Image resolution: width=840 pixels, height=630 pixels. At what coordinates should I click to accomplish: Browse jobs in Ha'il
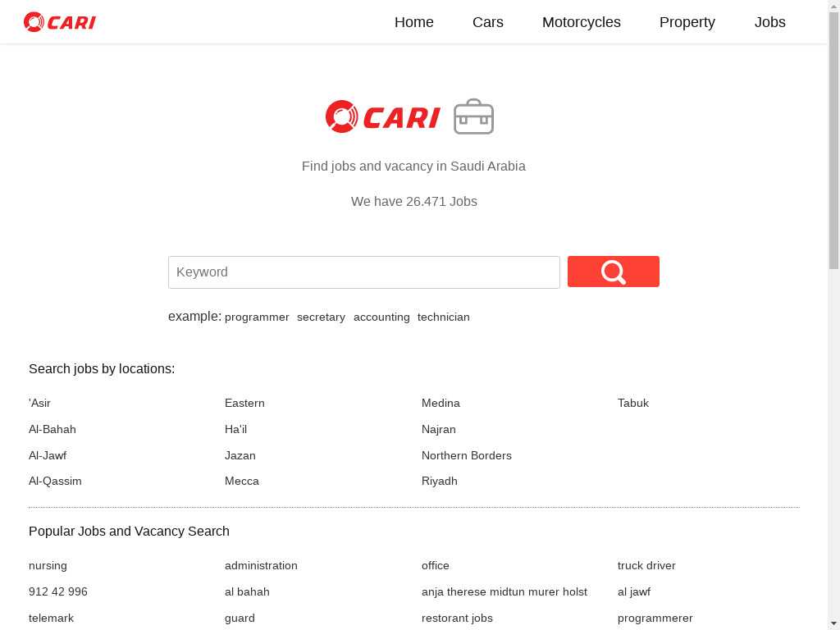tap(235, 429)
